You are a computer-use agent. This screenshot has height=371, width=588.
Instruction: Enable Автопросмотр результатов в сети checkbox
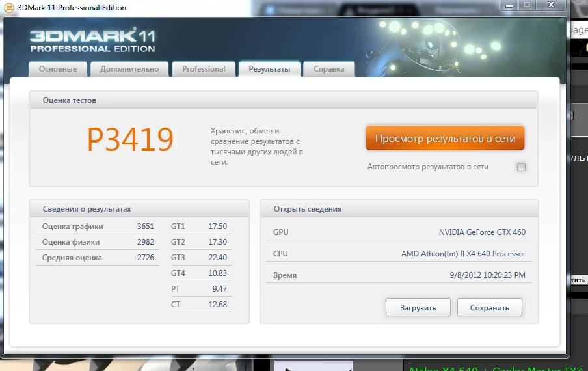pos(521,167)
